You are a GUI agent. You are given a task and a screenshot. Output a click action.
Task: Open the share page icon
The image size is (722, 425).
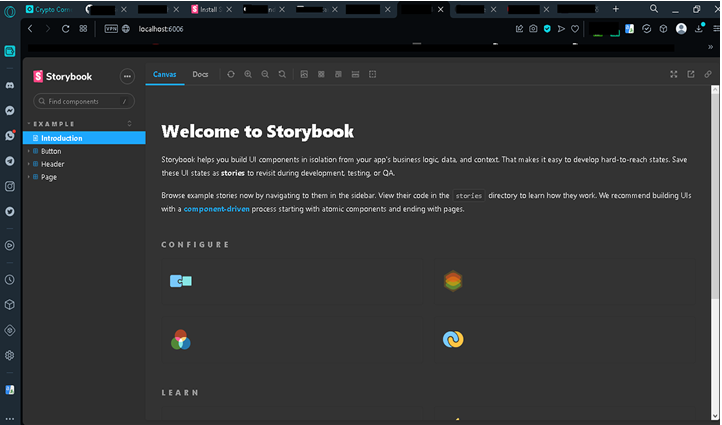[x=519, y=29]
